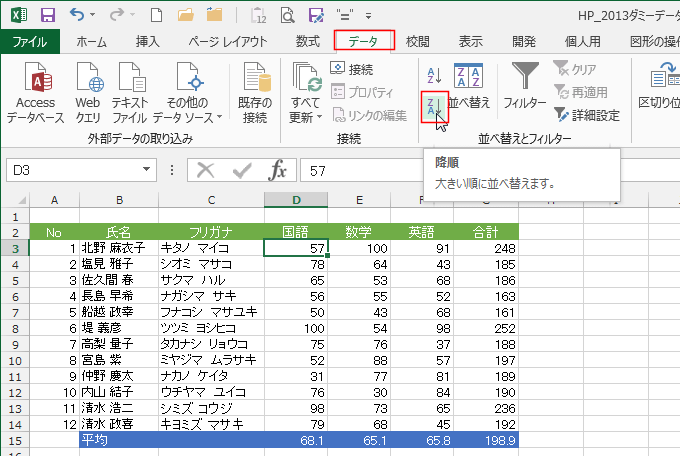Click the Connections (接続) button
680x456 pixels.
coord(352,69)
